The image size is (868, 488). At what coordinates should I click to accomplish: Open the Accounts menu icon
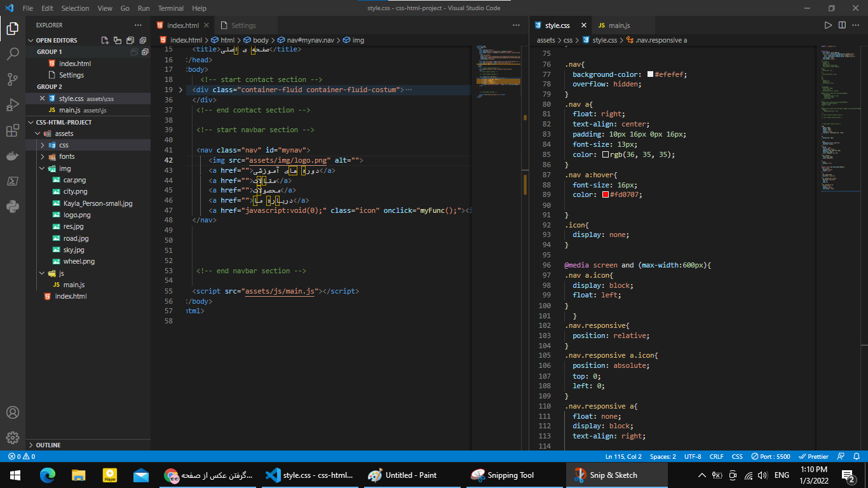tap(12, 413)
